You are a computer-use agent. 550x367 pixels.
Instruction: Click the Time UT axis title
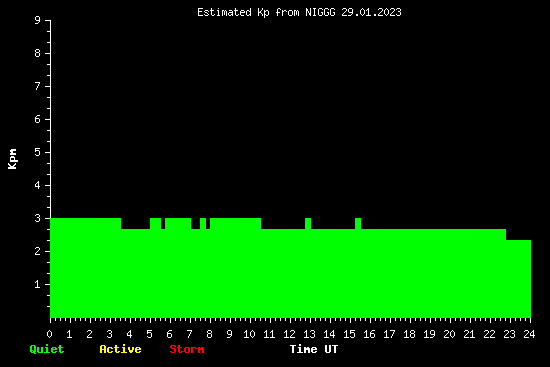(x=314, y=349)
